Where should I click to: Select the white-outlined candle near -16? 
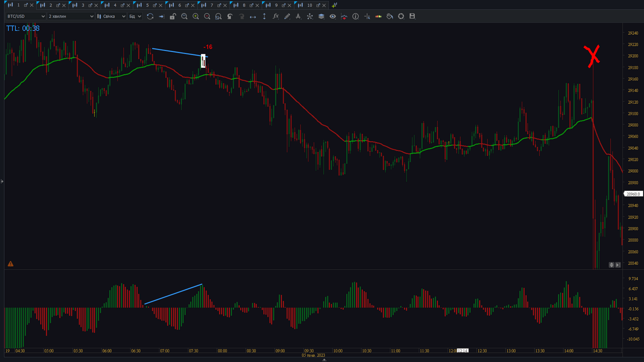[x=203, y=61]
